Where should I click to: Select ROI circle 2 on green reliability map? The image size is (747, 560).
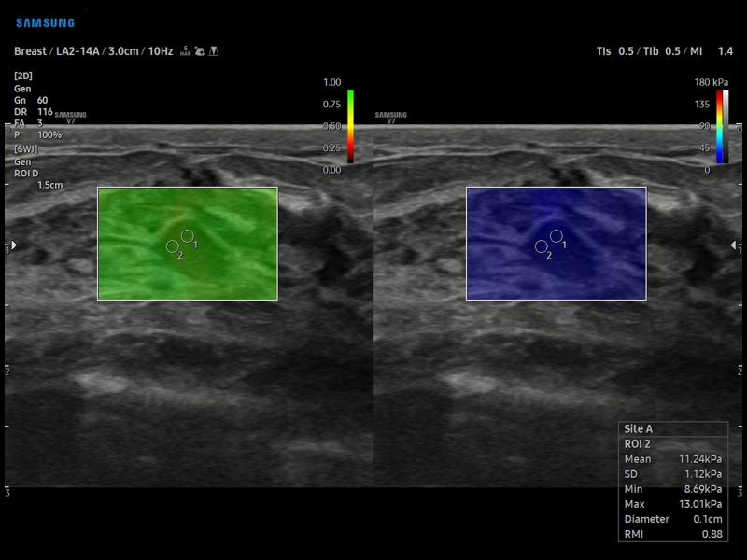click(173, 246)
